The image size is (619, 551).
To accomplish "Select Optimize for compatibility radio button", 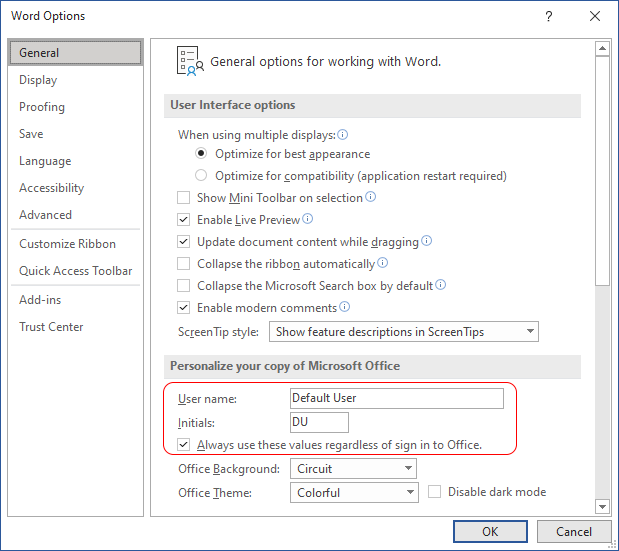I will 201,175.
